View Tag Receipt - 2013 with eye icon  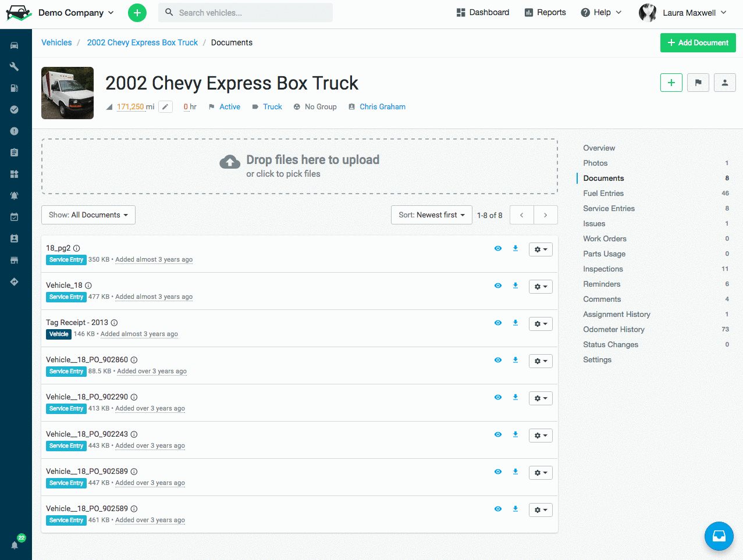click(x=498, y=323)
